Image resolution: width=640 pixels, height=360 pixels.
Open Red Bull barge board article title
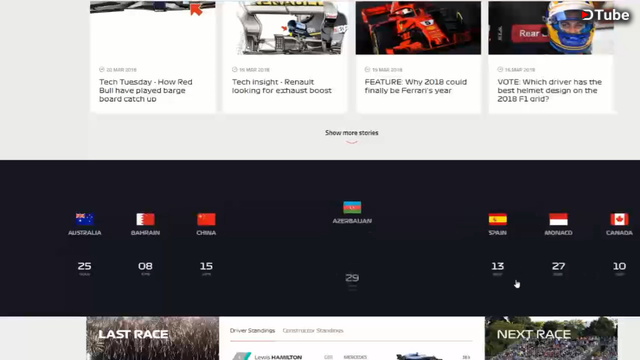tap(146, 90)
